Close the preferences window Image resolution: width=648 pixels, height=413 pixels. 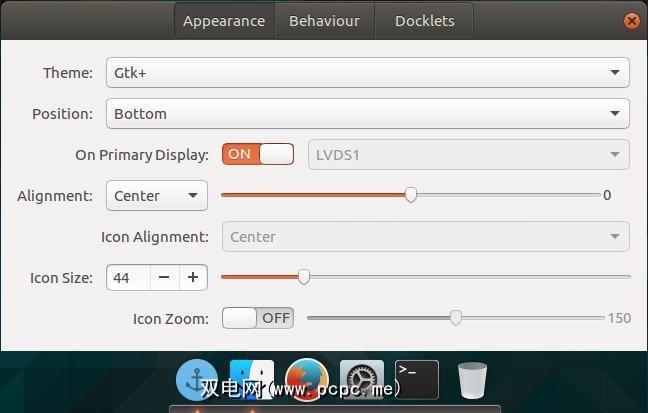pyautogui.click(x=632, y=21)
